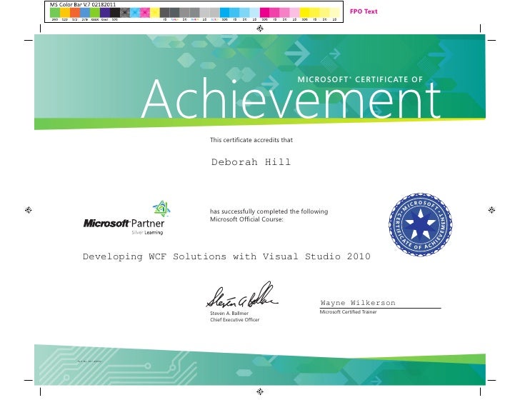Click 'has successfully completed the following' text
Screen dimensions: 520x420
click(269, 211)
